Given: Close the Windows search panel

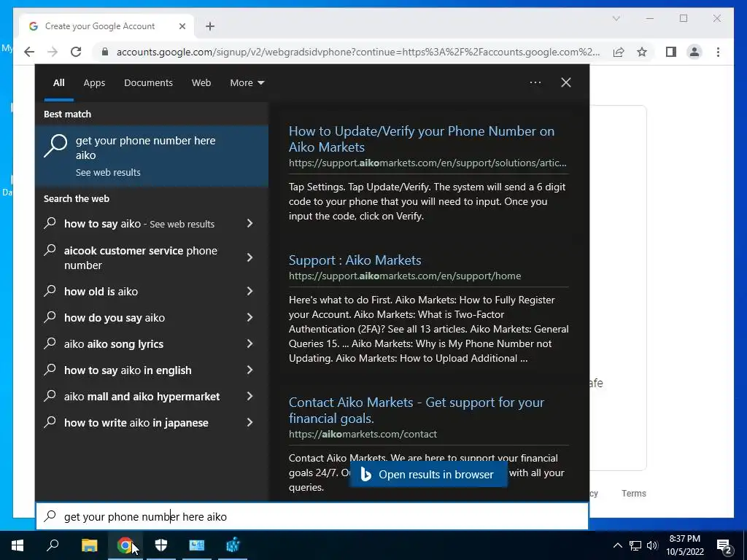Looking at the screenshot, I should click(x=566, y=82).
